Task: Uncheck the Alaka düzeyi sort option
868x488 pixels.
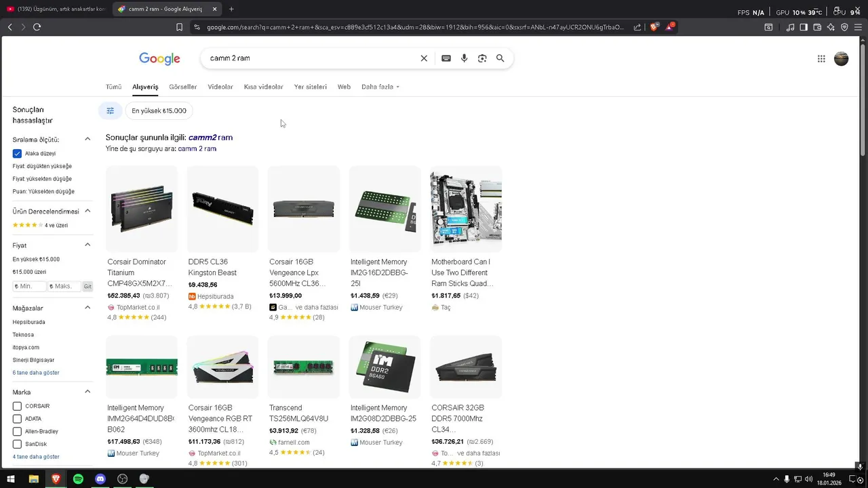Action: [x=17, y=154]
